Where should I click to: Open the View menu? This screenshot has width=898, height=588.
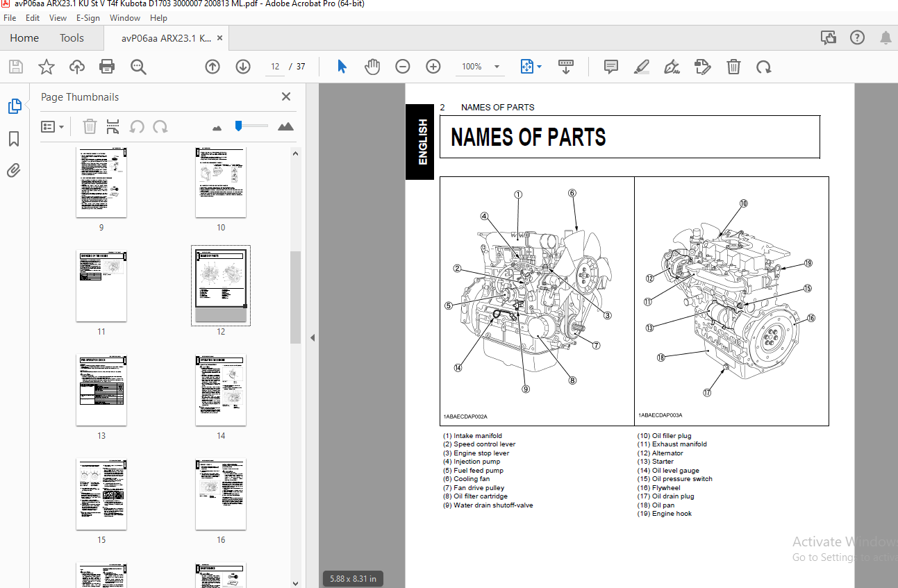58,18
